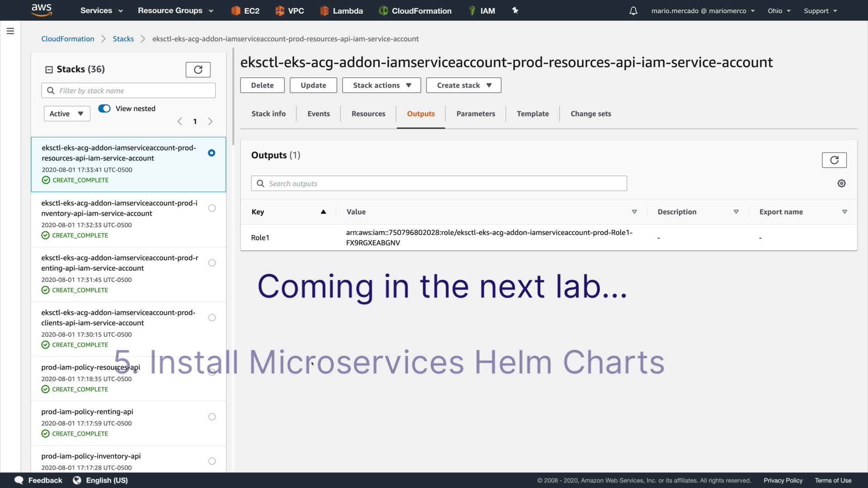The width and height of the screenshot is (868, 488).
Task: Click the Search outputs field
Action: pos(439,183)
